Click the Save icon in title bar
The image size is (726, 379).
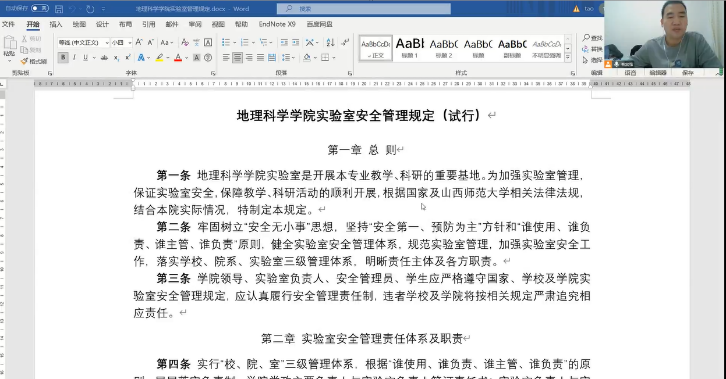[59, 9]
